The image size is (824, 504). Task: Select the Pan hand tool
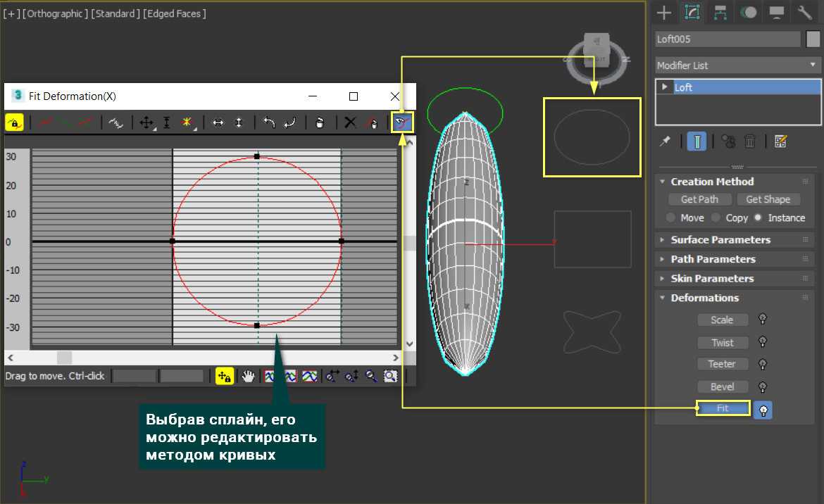[x=248, y=376]
